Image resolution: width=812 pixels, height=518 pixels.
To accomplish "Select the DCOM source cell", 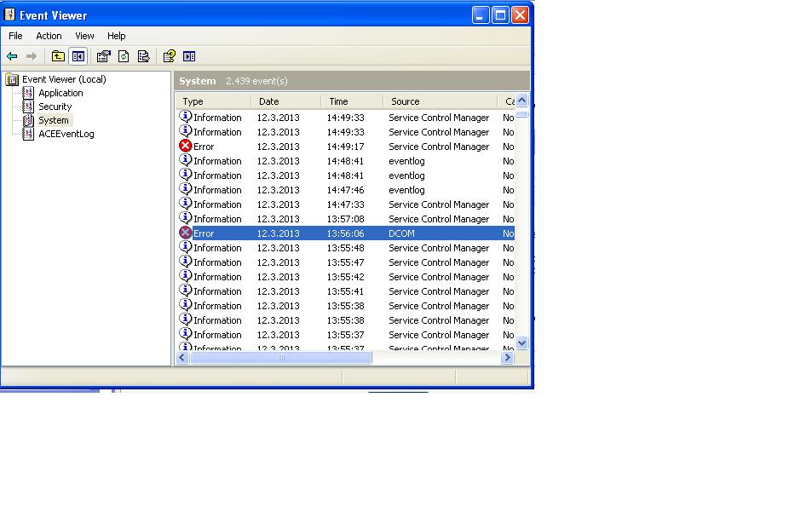I will click(x=402, y=233).
